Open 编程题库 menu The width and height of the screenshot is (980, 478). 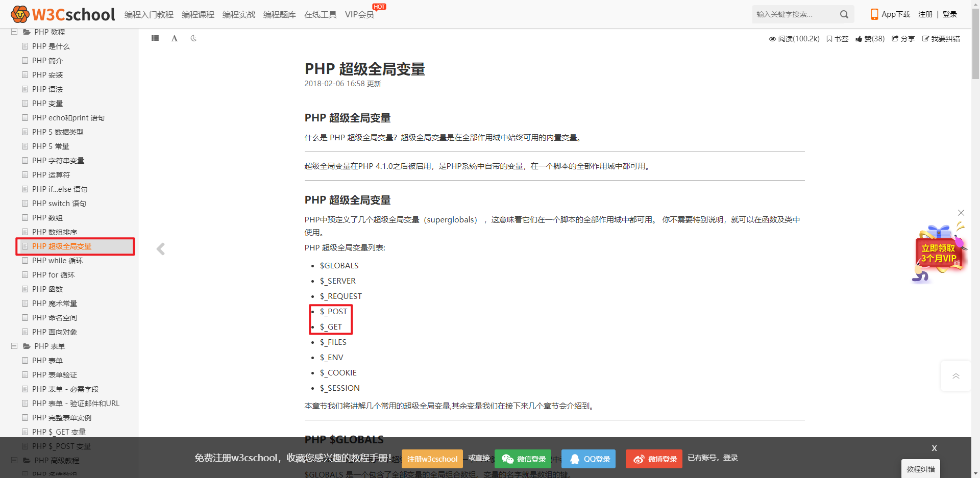pos(280,14)
